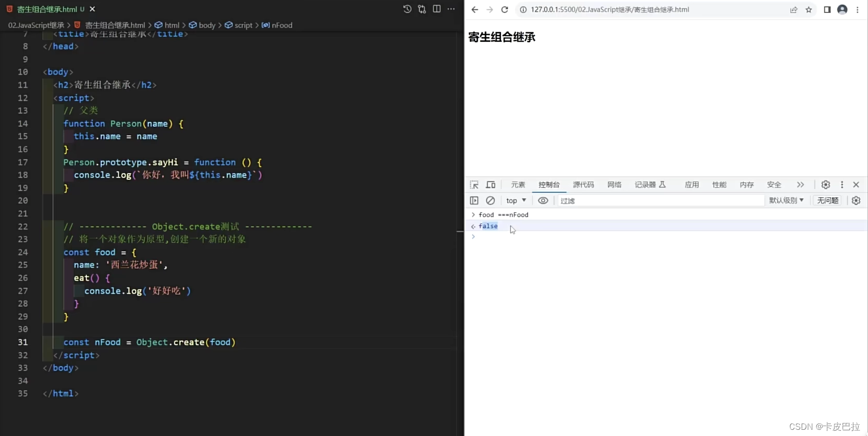This screenshot has width=868, height=436.
Task: Go back in the browser
Action: [475, 10]
